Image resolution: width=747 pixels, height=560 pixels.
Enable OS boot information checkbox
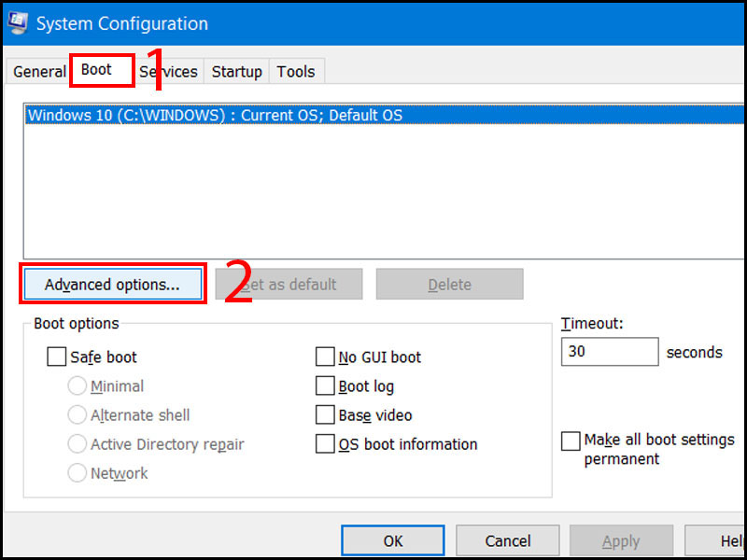(325, 443)
